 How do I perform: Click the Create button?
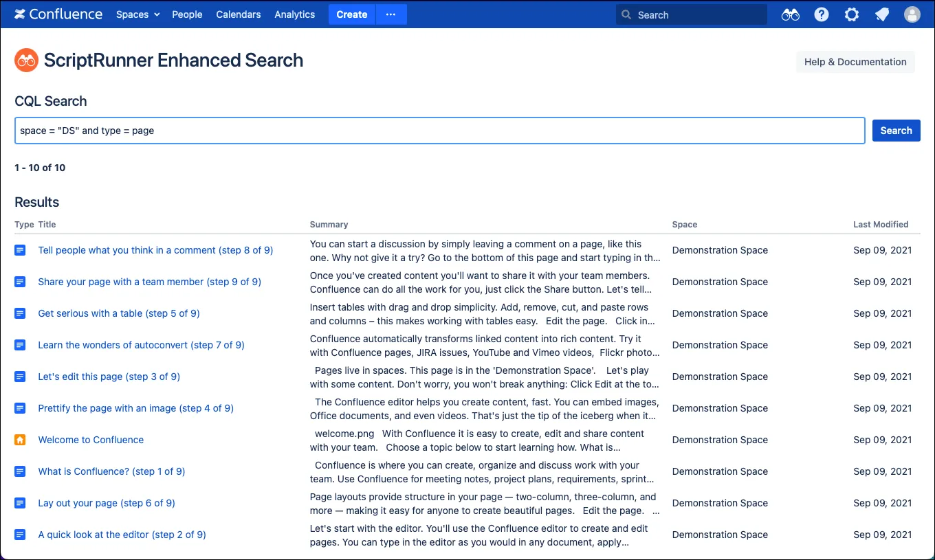click(x=352, y=14)
